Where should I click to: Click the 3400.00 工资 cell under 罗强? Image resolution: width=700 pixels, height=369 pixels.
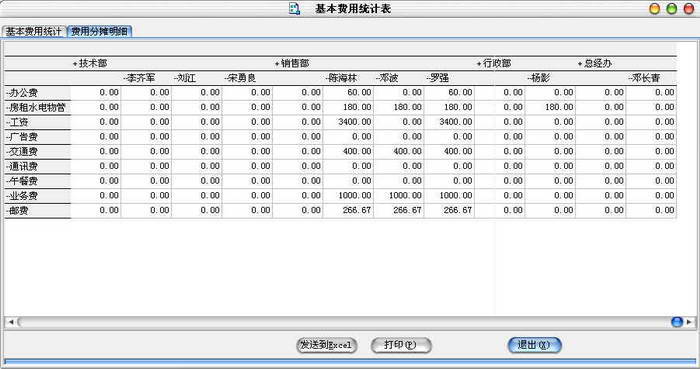pos(449,122)
